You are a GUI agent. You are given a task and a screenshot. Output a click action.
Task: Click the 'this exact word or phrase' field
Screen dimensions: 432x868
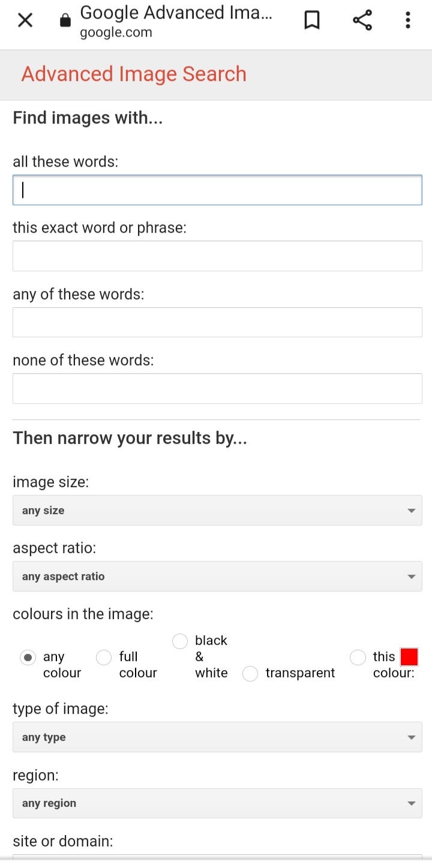[x=217, y=256]
